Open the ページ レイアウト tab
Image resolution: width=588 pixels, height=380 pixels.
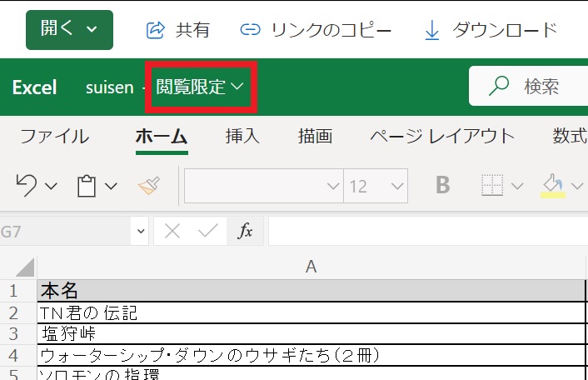pyautogui.click(x=442, y=136)
